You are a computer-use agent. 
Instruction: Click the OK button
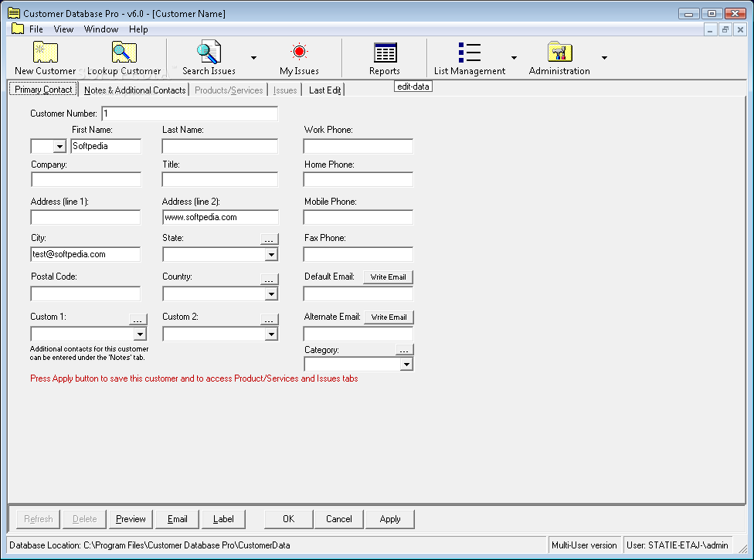pyautogui.click(x=288, y=519)
